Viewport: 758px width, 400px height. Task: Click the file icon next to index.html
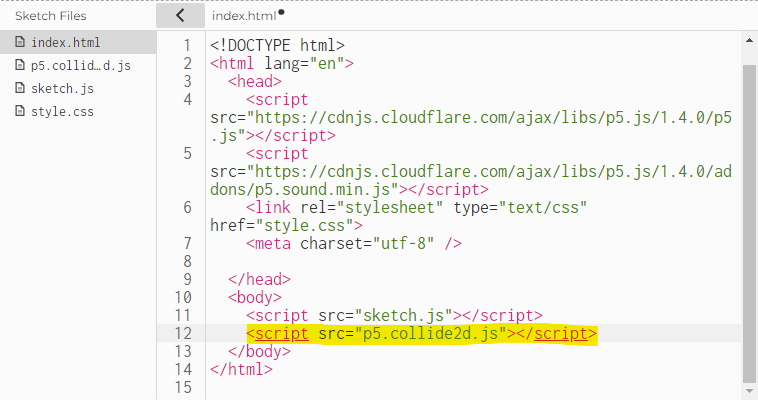point(20,42)
